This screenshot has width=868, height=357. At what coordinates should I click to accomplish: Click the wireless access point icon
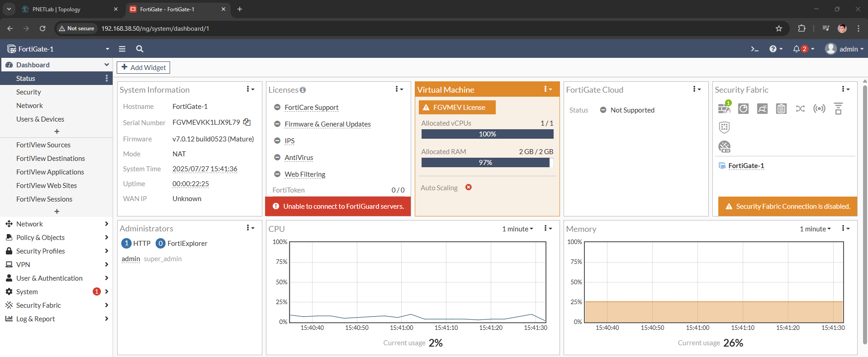click(819, 108)
